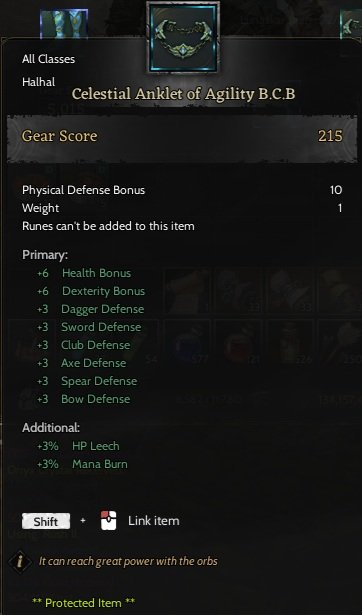Click the Celestial Anklet item icon
Viewport: 362px width, 615px height.
click(183, 38)
